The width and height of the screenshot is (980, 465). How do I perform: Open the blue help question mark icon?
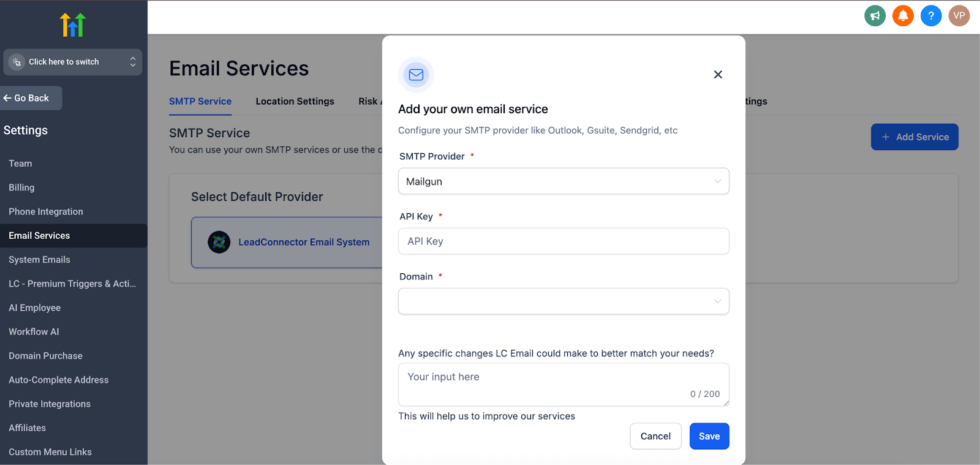(x=931, y=16)
